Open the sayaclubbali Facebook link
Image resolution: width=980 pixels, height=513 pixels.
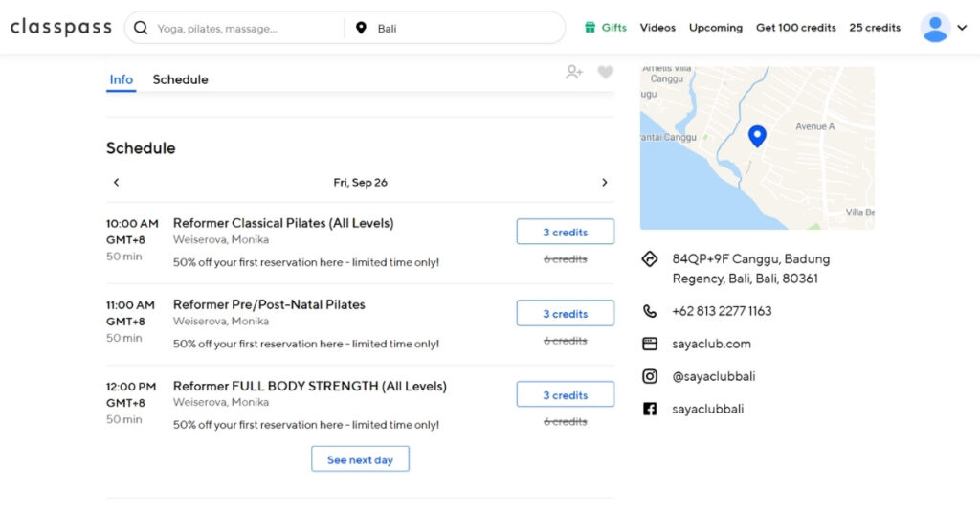pos(707,409)
